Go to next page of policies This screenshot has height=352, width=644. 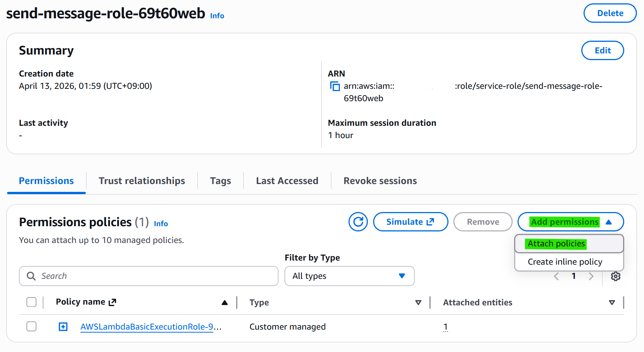pyautogui.click(x=591, y=276)
